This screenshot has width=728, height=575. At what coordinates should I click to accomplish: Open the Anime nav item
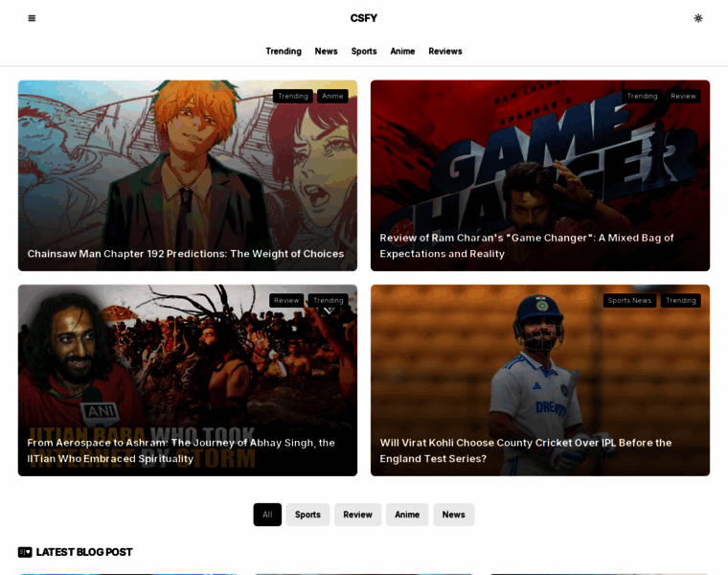402,51
